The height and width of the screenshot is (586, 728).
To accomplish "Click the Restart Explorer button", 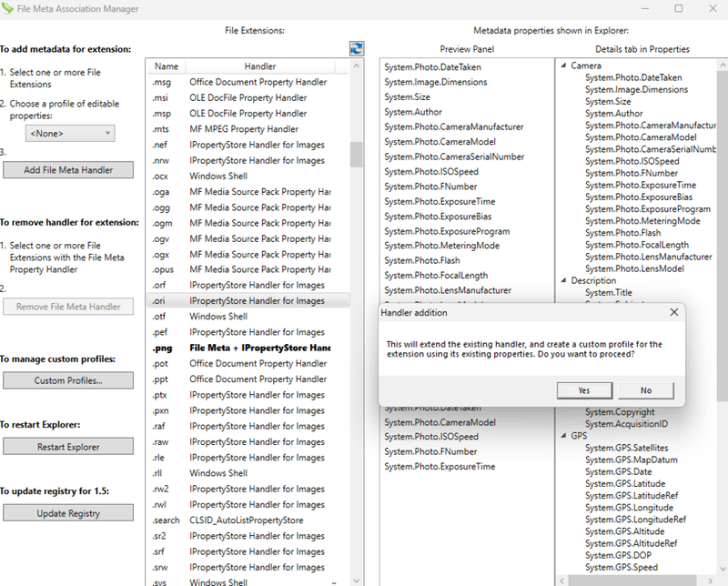I will pyautogui.click(x=68, y=447).
